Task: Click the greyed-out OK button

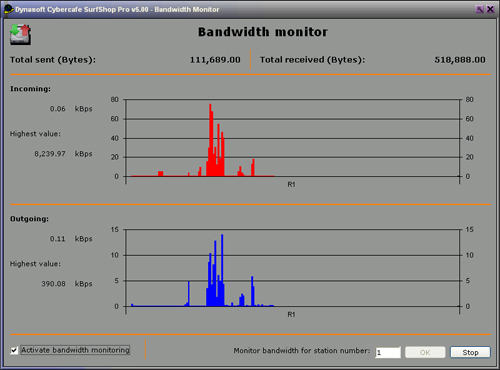Action: click(x=425, y=352)
